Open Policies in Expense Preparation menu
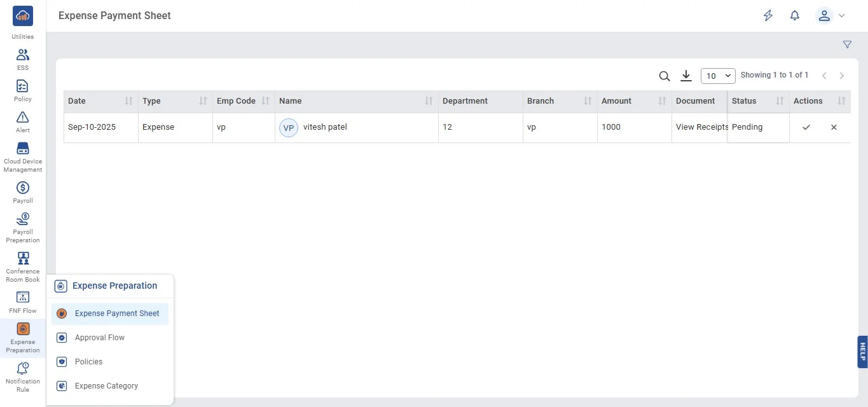This screenshot has height=407, width=868. click(88, 362)
